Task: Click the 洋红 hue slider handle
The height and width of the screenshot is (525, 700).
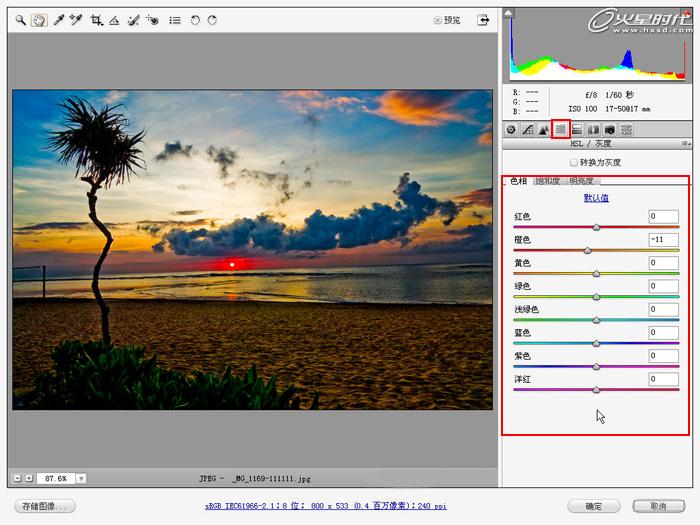Action: (x=596, y=390)
